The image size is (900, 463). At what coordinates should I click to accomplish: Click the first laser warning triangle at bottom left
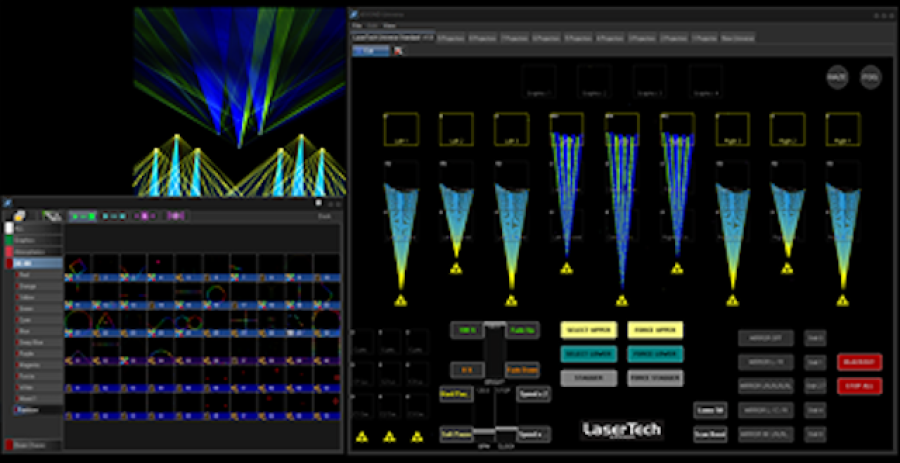364,436
